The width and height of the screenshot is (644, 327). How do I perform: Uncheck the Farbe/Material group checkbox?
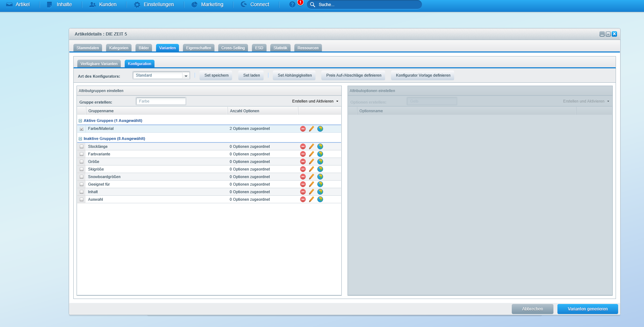[82, 129]
